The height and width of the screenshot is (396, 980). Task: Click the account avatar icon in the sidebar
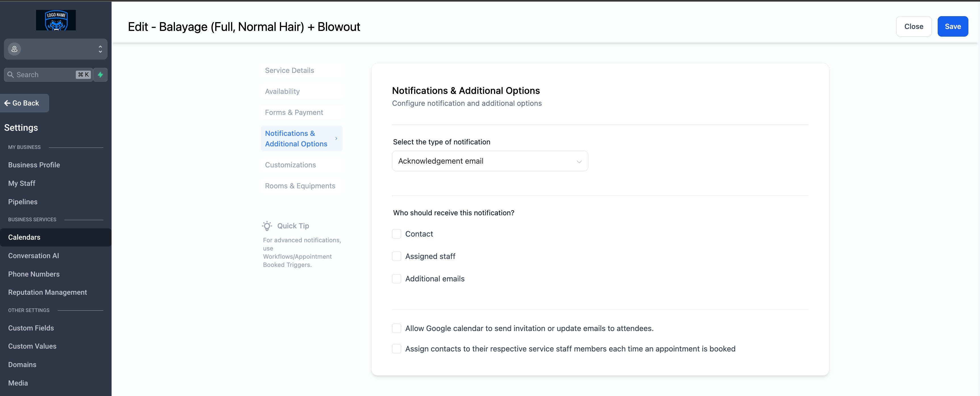point(14,49)
